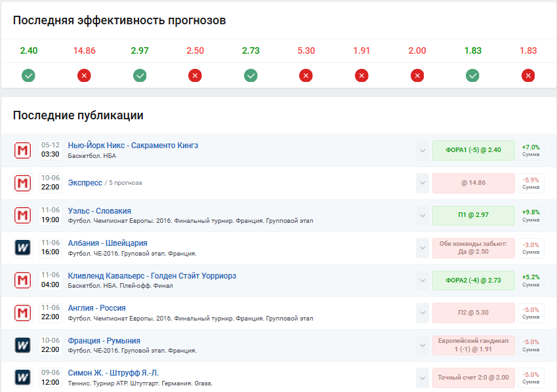Expand details for Англия - Россия row
557x392 pixels.
click(x=422, y=313)
